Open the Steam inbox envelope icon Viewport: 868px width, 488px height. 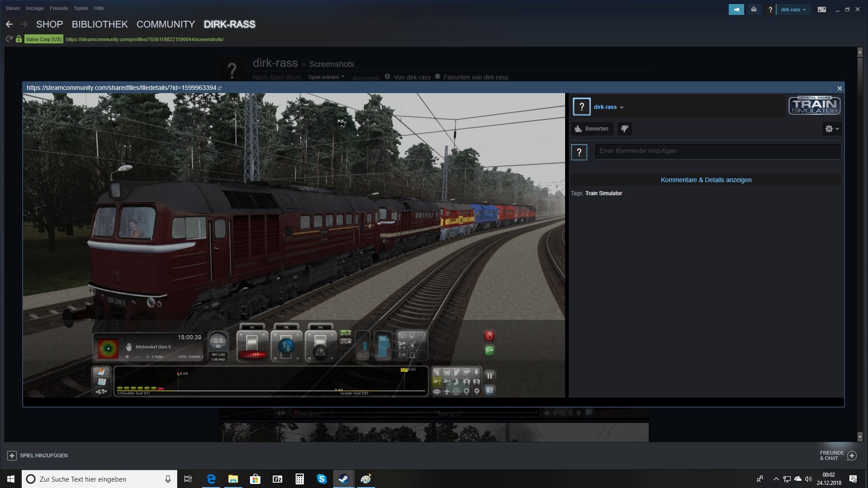click(x=754, y=9)
